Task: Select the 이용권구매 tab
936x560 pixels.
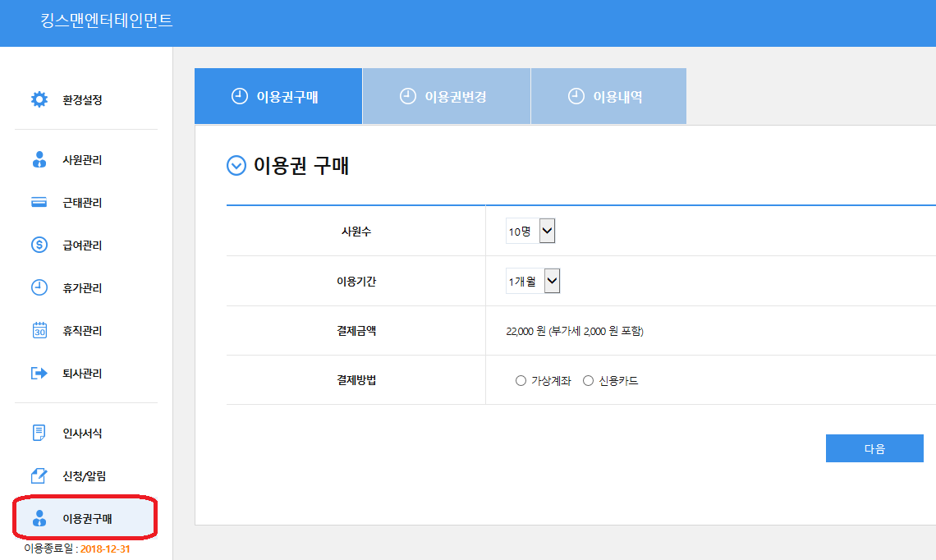Action: coord(278,97)
